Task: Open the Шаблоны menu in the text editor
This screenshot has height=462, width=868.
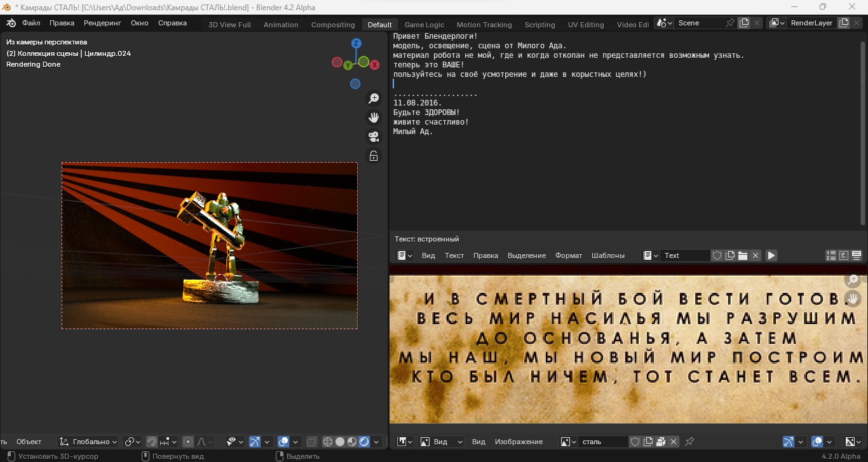Action: click(x=608, y=255)
